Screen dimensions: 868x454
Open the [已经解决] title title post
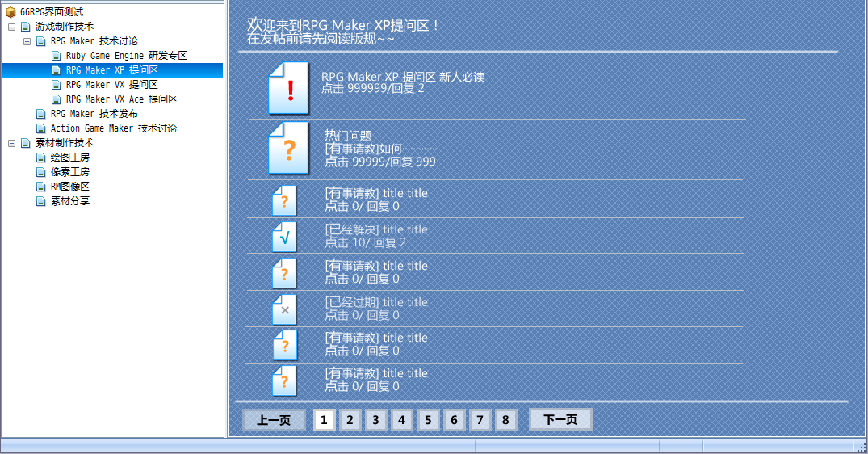click(376, 229)
